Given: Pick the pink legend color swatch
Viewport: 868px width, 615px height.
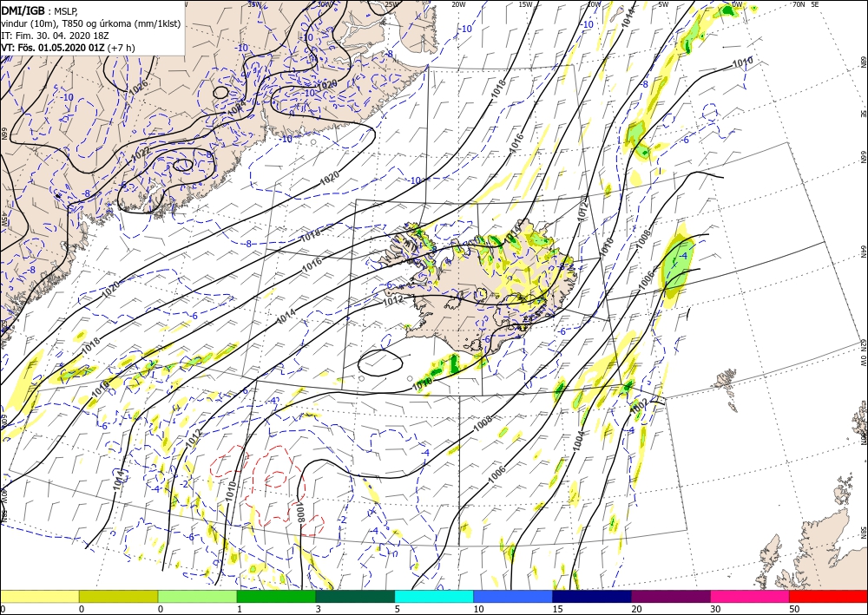Looking at the screenshot, I should [x=750, y=596].
